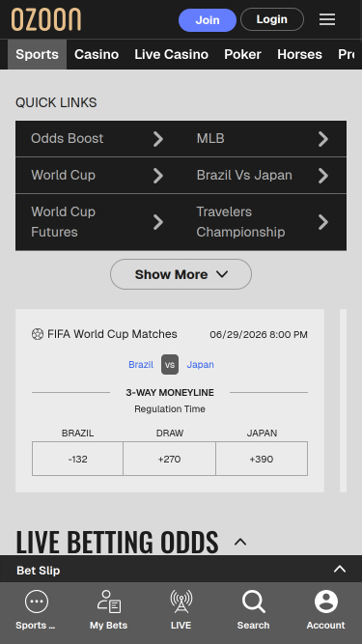
Task: Expand the Bet Slip panel
Action: pos(181,570)
